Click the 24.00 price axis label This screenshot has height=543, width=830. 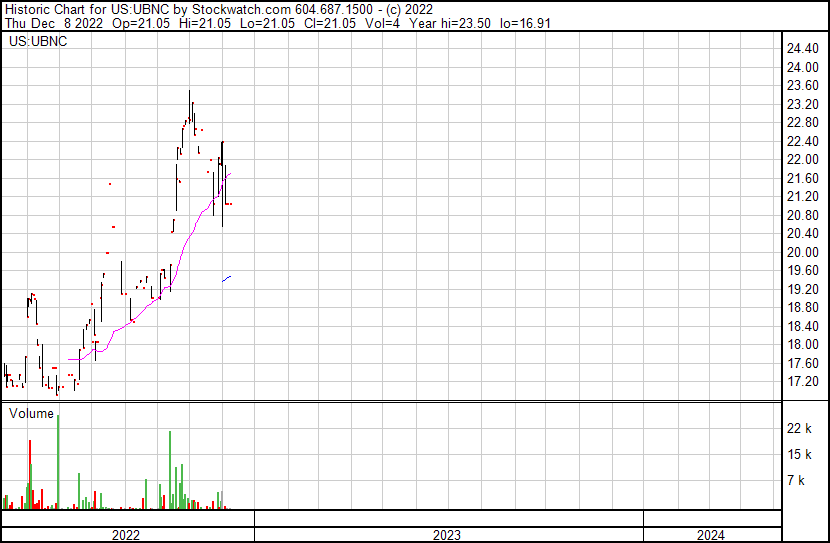tap(802, 67)
